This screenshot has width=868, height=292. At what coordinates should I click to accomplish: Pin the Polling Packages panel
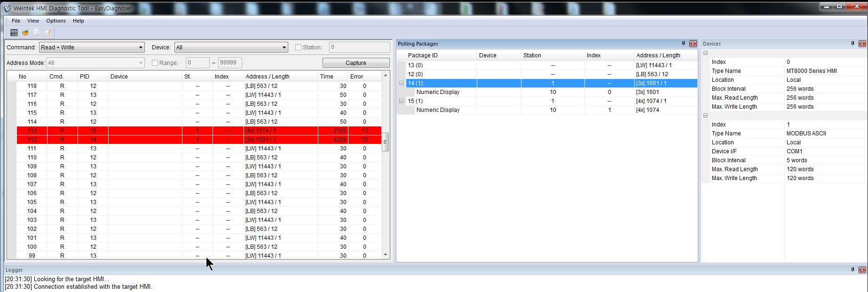[x=683, y=44]
